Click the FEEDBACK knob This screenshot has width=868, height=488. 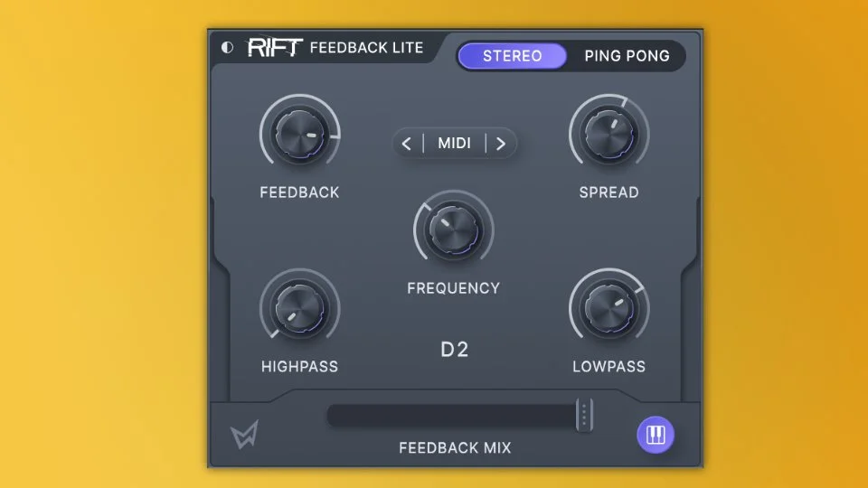(299, 135)
